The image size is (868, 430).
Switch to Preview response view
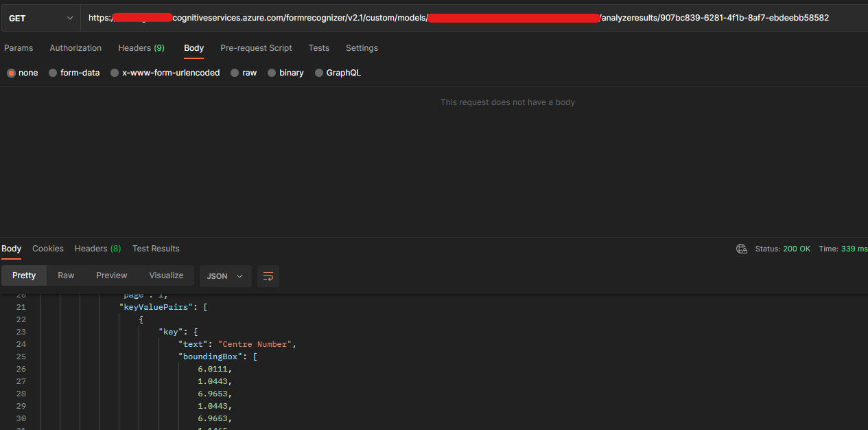[x=112, y=275]
